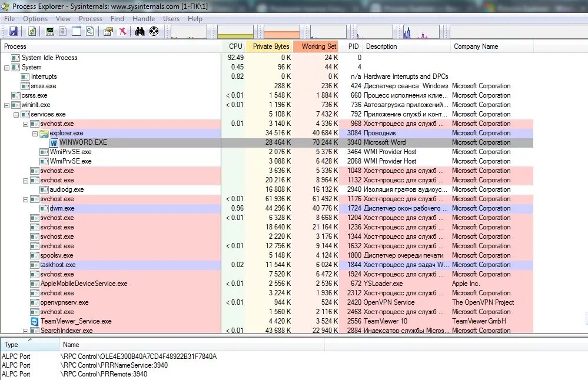The height and width of the screenshot is (380, 588).
Task: Open the File menu
Action: [x=9, y=19]
